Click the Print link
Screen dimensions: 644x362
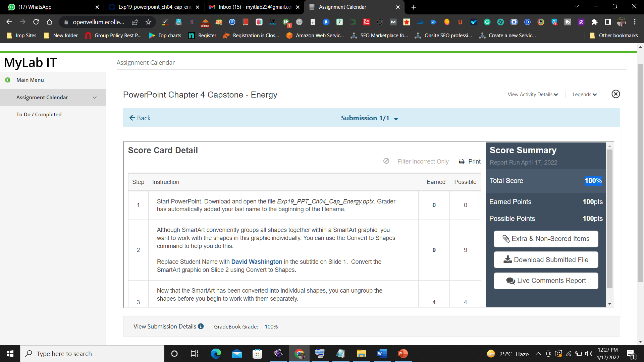click(474, 162)
